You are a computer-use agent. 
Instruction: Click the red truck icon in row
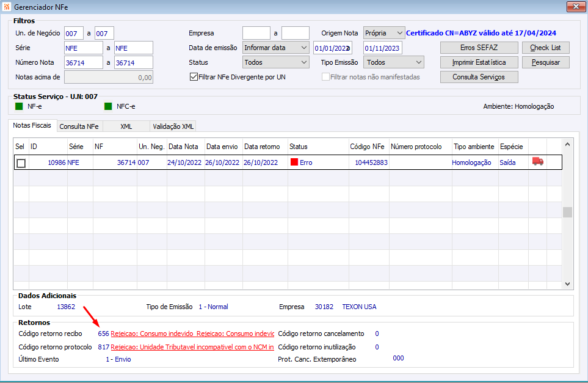[x=538, y=161]
